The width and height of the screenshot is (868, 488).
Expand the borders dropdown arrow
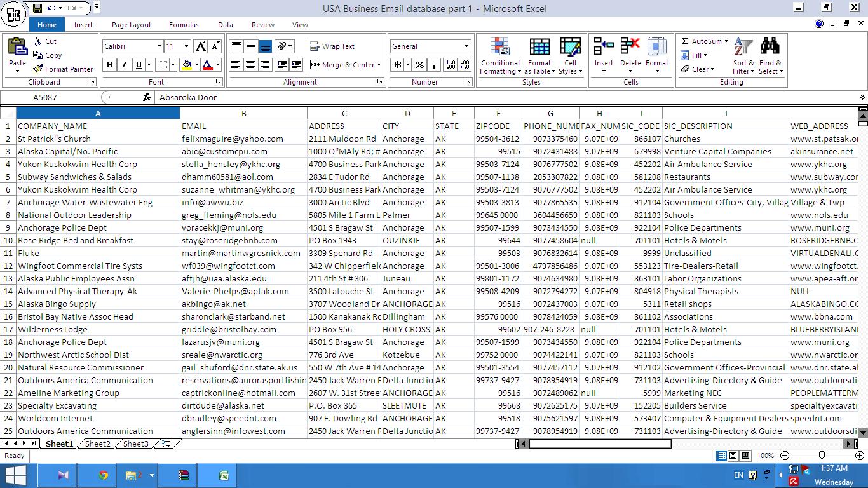pyautogui.click(x=173, y=65)
